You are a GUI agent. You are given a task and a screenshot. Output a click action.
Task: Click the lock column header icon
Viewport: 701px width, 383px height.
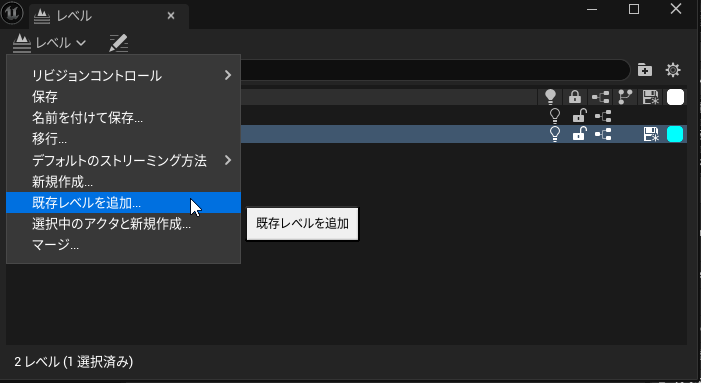coord(575,97)
